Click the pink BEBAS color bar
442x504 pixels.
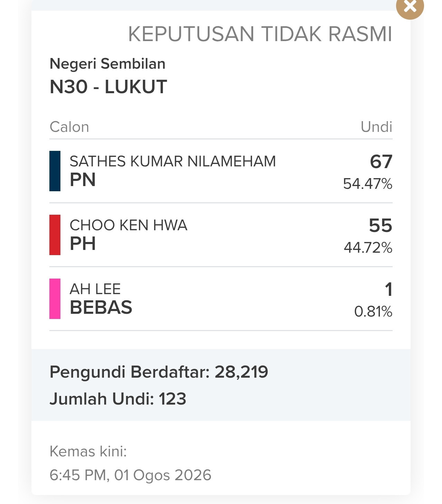[55, 299]
